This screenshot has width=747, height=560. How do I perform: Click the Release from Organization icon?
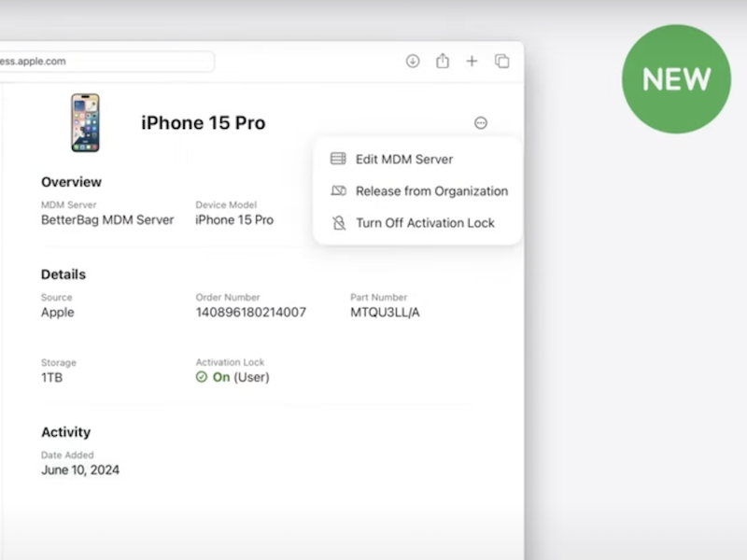pos(338,190)
